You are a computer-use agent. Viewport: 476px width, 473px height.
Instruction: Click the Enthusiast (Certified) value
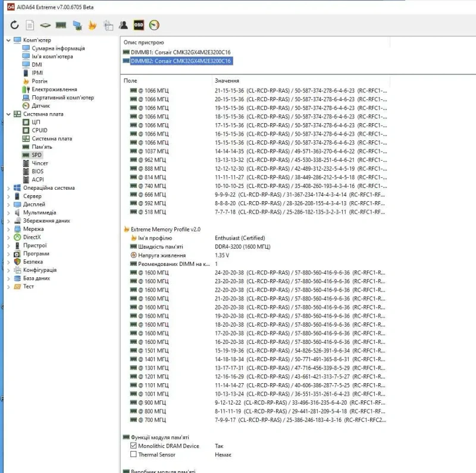[240, 238]
